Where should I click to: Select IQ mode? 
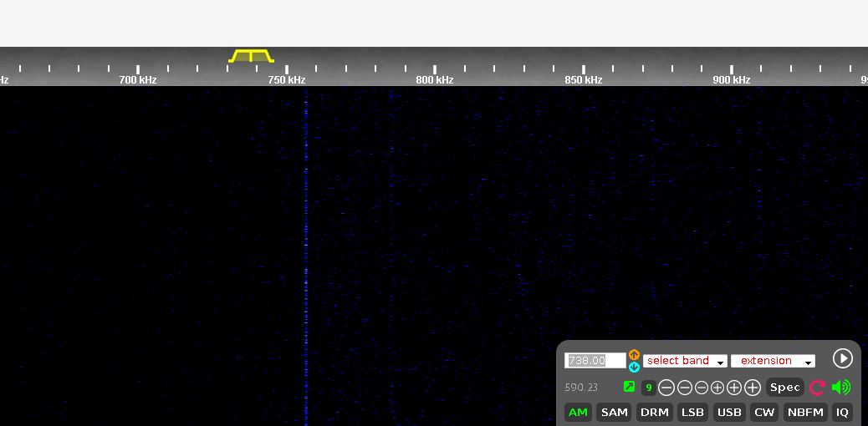(x=842, y=412)
